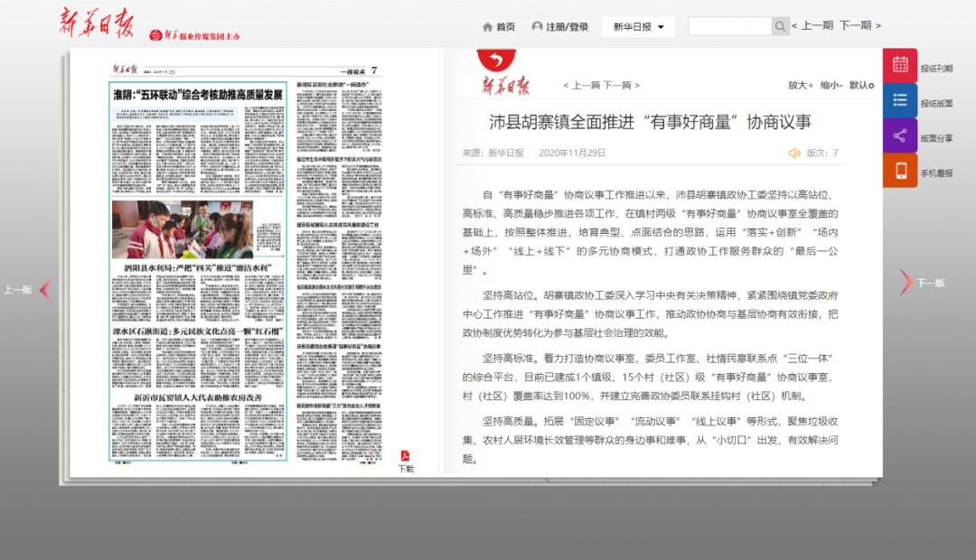Go to previous issue 上一期

815,26
